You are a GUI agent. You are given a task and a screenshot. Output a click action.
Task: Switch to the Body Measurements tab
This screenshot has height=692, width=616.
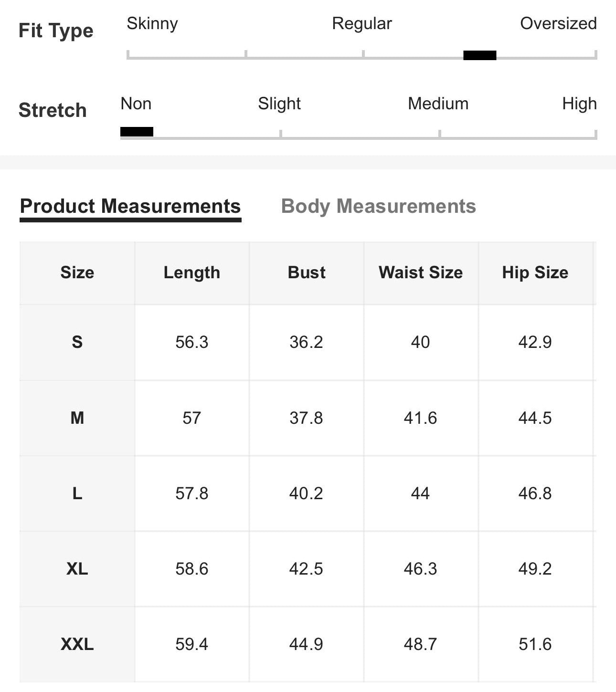(378, 206)
